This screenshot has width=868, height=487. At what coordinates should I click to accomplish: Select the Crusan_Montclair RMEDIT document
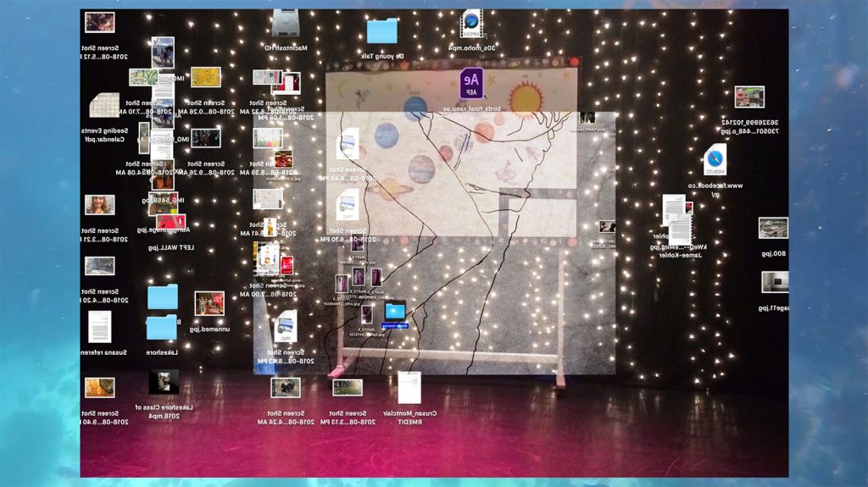point(409,387)
